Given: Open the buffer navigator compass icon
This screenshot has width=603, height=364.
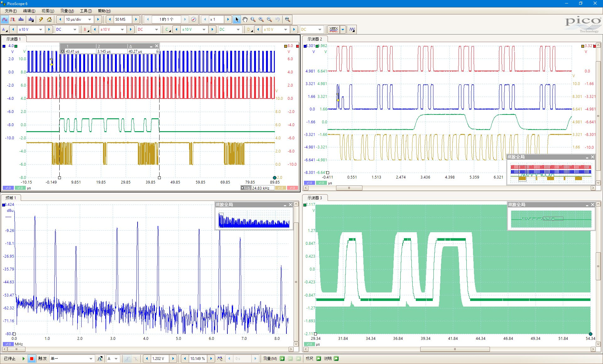Looking at the screenshot, I should click(x=194, y=19).
